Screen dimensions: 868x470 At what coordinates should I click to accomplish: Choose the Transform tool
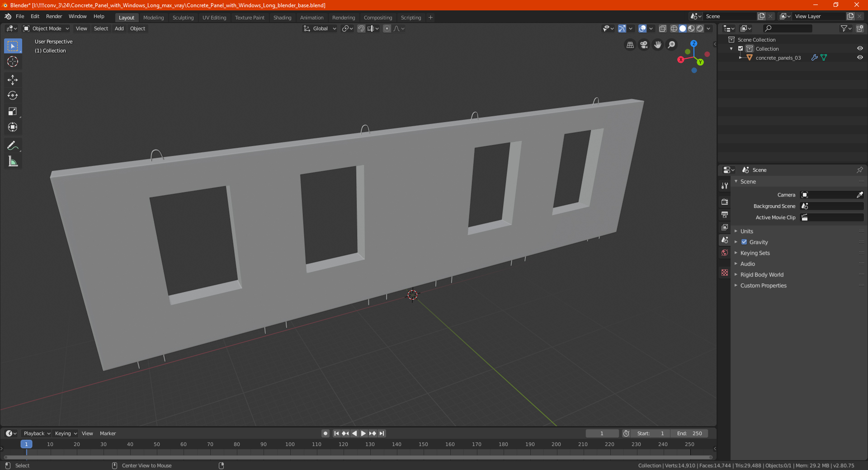pos(13,127)
